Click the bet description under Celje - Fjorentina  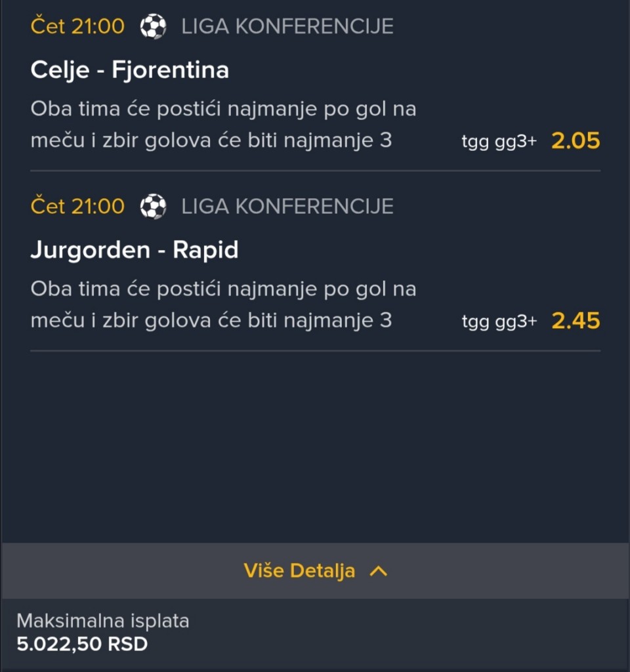point(223,125)
